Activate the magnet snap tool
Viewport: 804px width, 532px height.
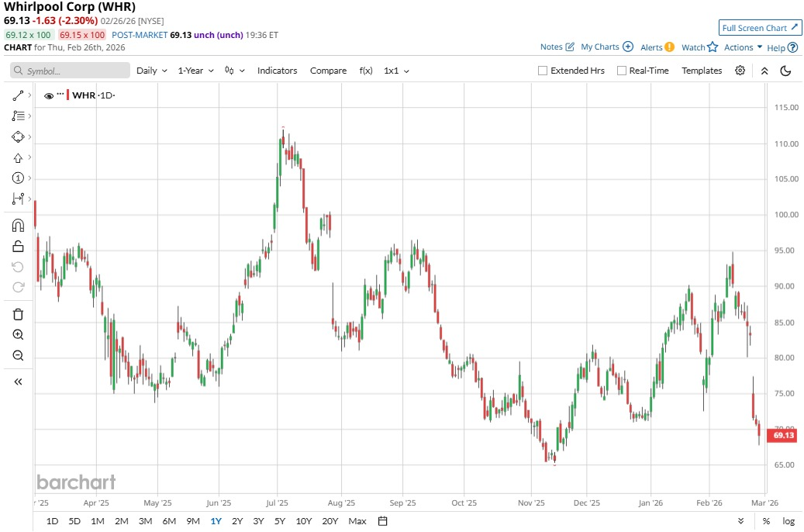(18, 226)
